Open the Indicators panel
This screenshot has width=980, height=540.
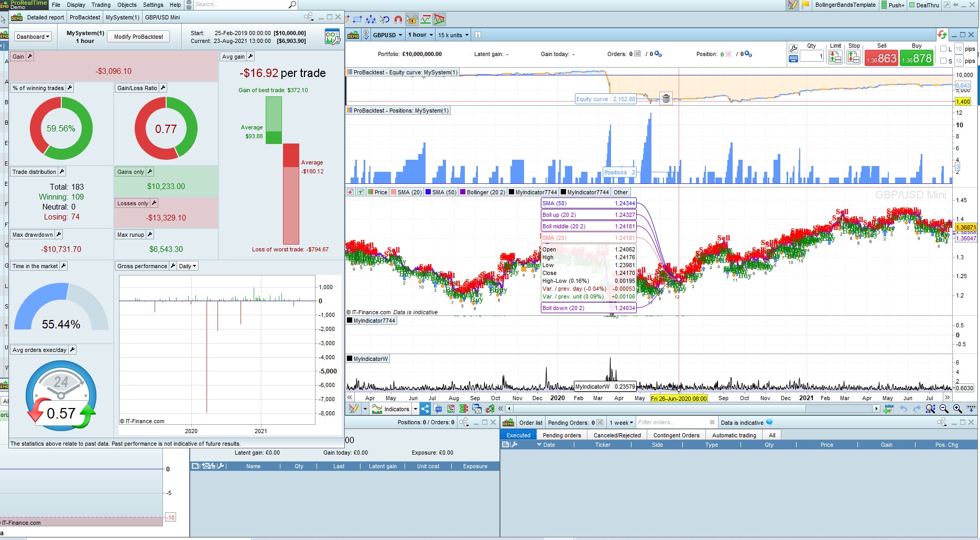[x=391, y=409]
